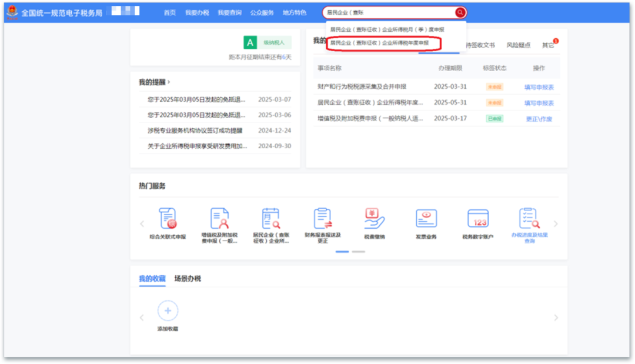
Task: Select 企业所得税月(季)度申报 search suggestion
Action: click(386, 29)
